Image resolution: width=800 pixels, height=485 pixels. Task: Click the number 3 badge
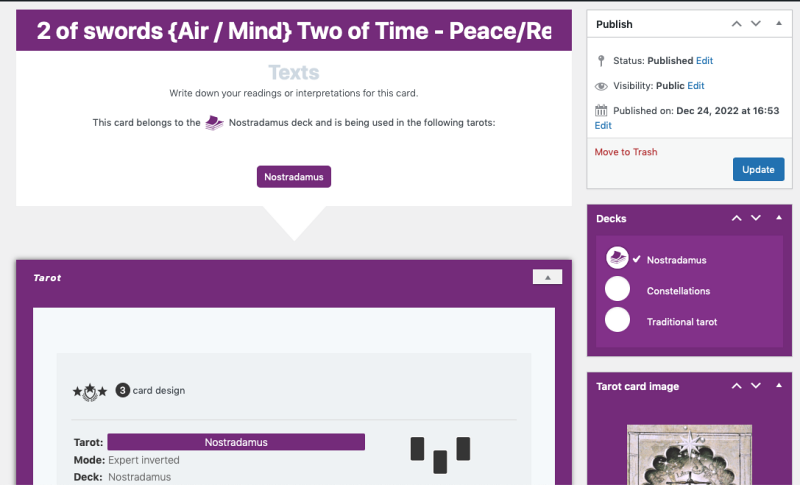pos(122,390)
